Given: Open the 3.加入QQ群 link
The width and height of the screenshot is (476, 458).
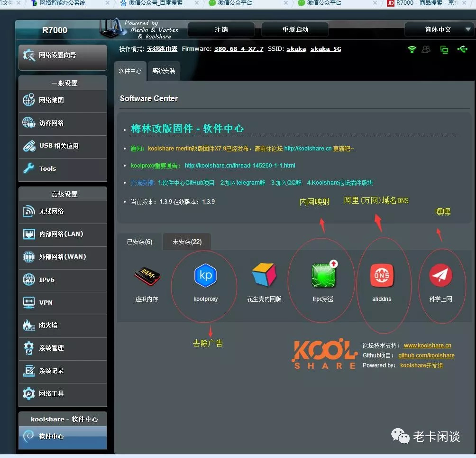Looking at the screenshot, I should click(286, 183).
